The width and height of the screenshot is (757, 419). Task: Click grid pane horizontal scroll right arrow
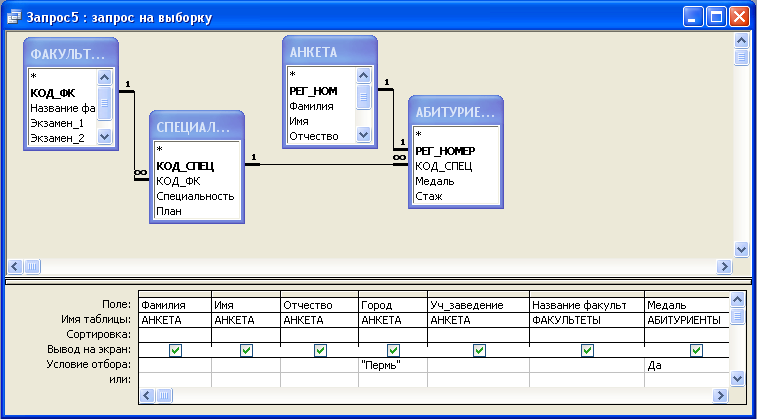720,396
